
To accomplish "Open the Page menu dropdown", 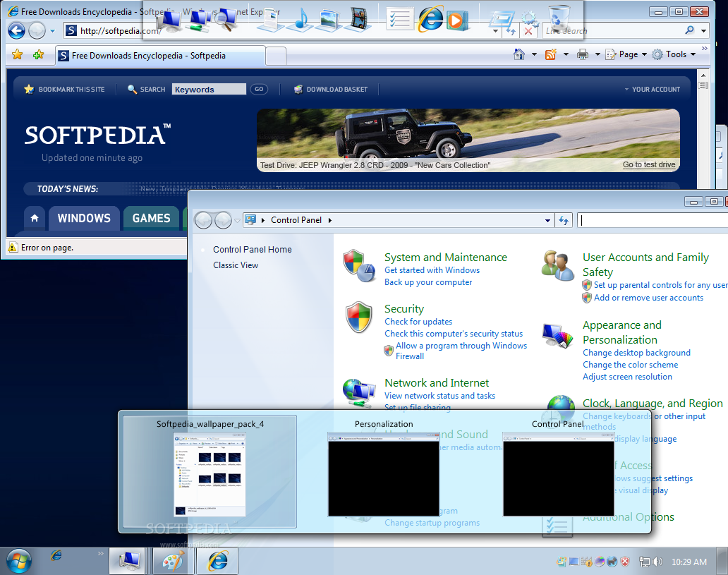I will (626, 54).
